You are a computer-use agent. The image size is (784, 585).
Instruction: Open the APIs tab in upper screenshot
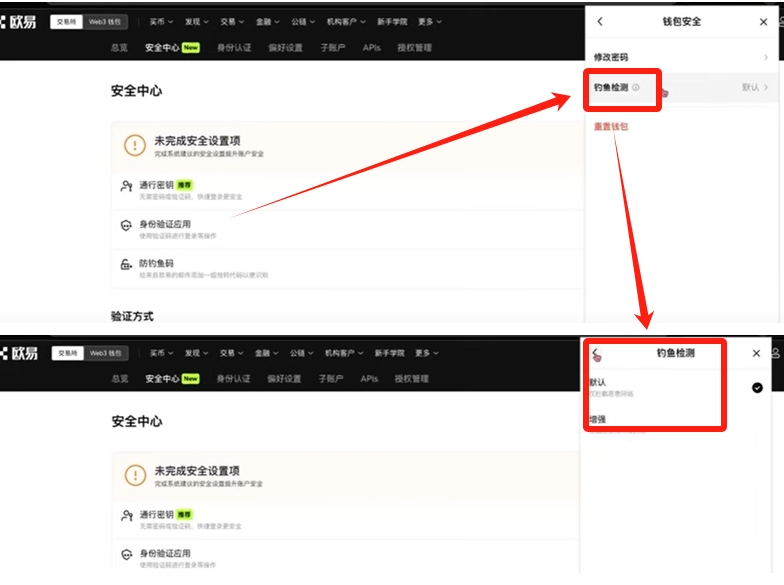pyautogui.click(x=372, y=48)
